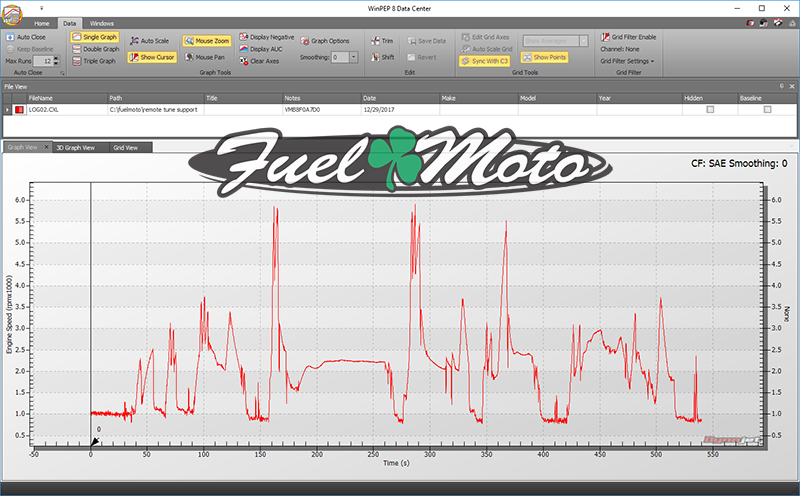Click checkered flag icon at top right
Image resolution: width=800 pixels, height=496 pixels.
point(778,23)
